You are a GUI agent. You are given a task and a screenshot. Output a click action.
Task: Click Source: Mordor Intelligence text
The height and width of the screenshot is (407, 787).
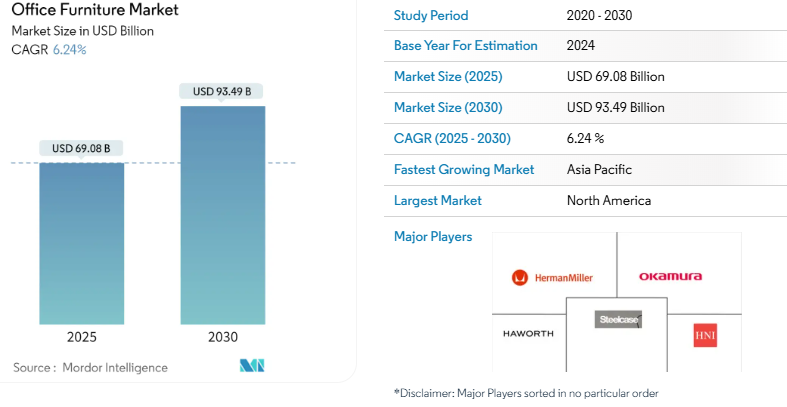click(90, 368)
